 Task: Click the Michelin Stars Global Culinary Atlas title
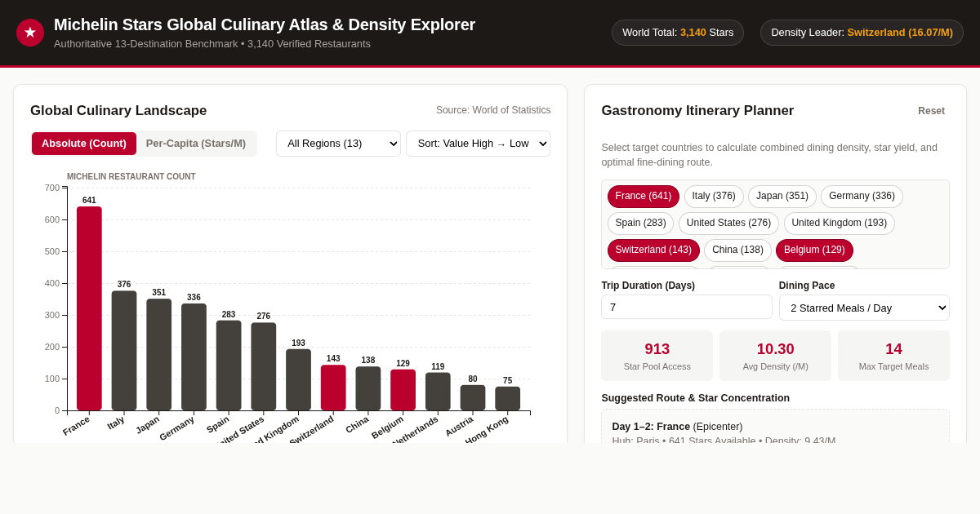[265, 24]
